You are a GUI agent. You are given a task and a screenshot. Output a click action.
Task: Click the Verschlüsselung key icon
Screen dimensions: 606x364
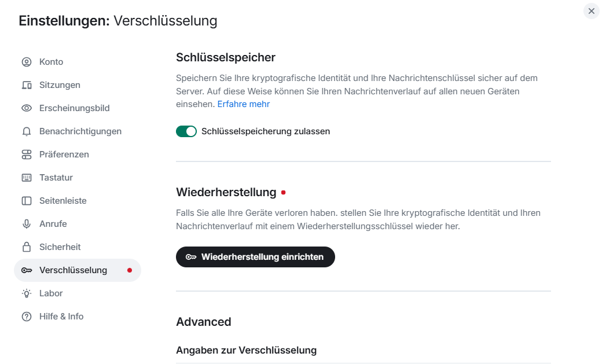click(26, 270)
